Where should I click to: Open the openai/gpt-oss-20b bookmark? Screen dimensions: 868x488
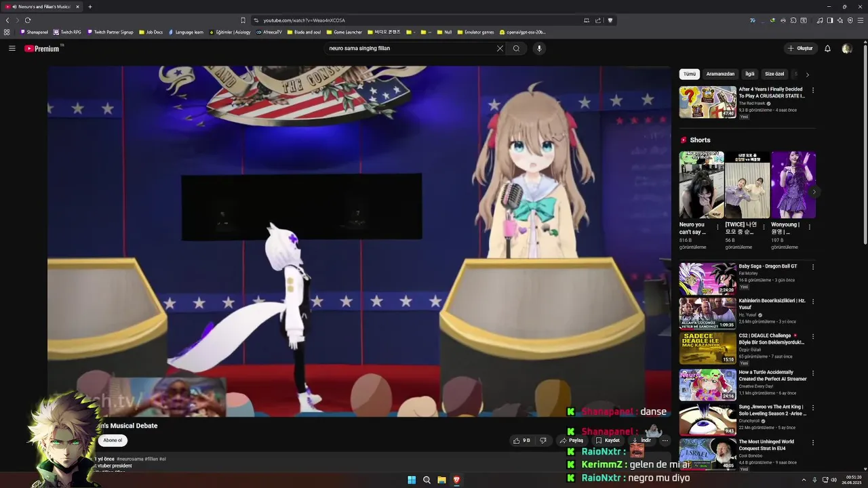coord(523,32)
